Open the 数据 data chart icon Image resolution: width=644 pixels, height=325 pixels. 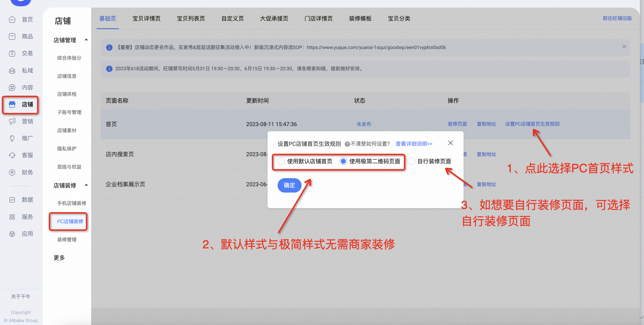tap(12, 200)
